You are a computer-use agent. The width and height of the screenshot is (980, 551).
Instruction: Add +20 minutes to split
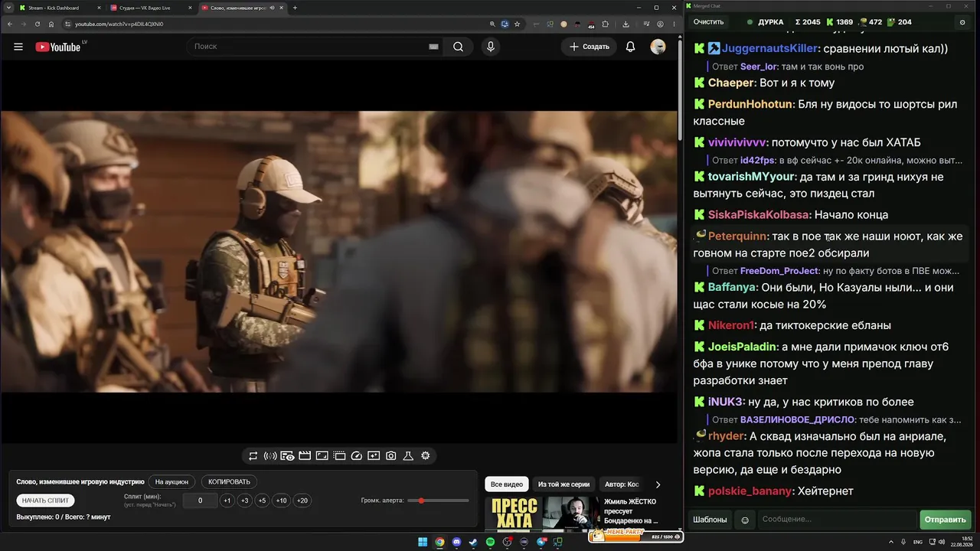(x=302, y=500)
